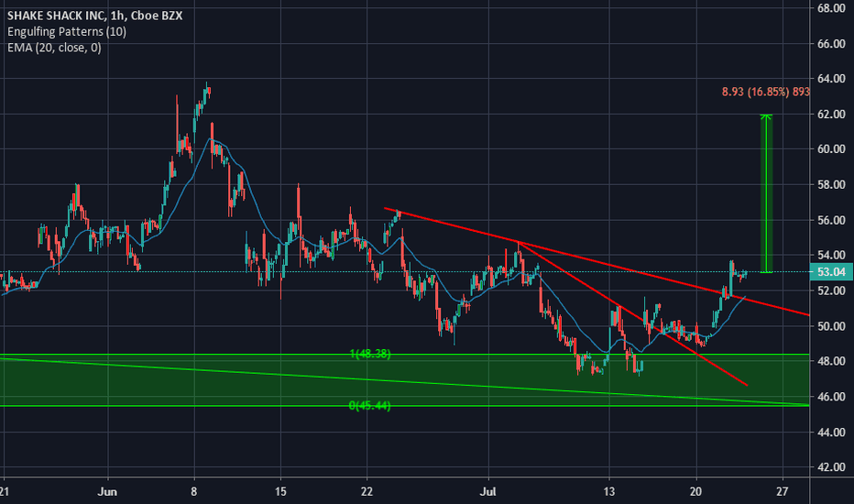Select the green Fibonacci support zone

pyautogui.click(x=405, y=379)
